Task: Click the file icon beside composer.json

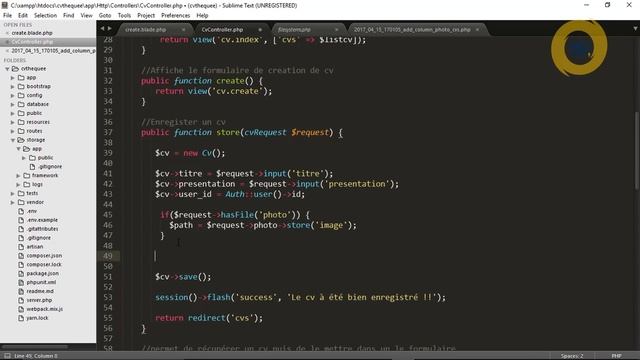Action: [21, 256]
